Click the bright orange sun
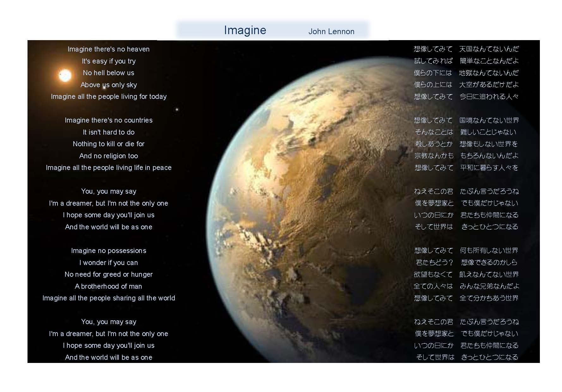Viewport: 562px width, 392px height. 65,75
